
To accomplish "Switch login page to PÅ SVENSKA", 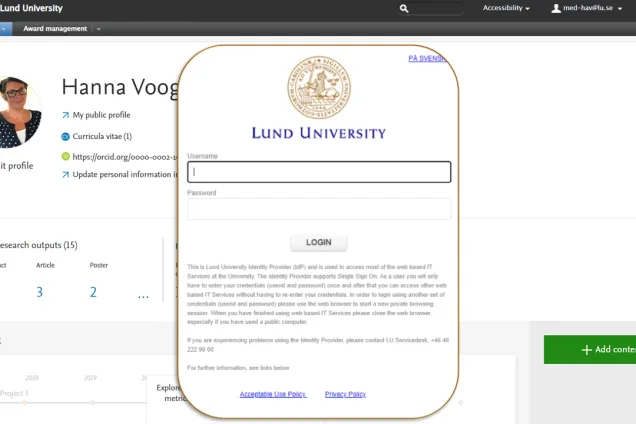I will [x=427, y=58].
